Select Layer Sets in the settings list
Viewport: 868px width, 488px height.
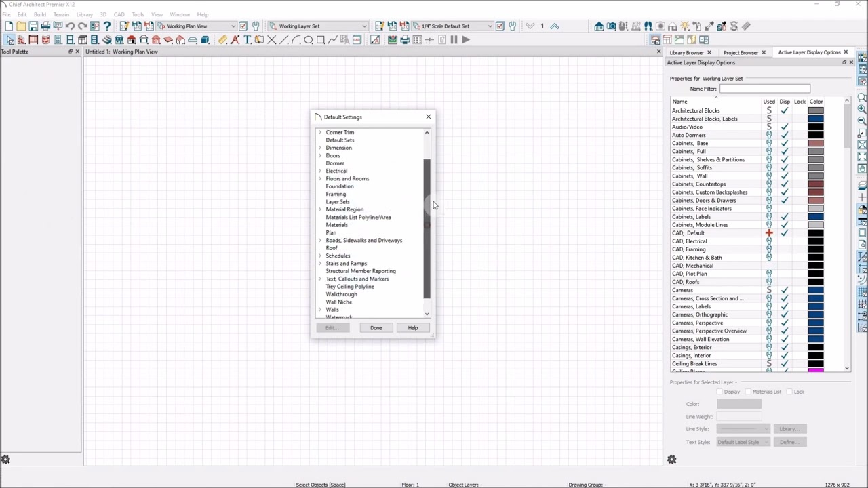pos(338,202)
